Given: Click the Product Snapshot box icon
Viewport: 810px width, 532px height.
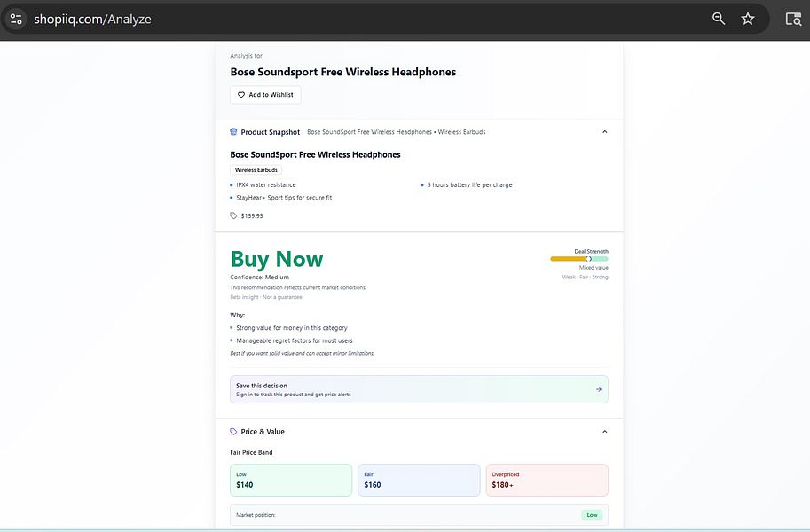Looking at the screenshot, I should tap(233, 131).
